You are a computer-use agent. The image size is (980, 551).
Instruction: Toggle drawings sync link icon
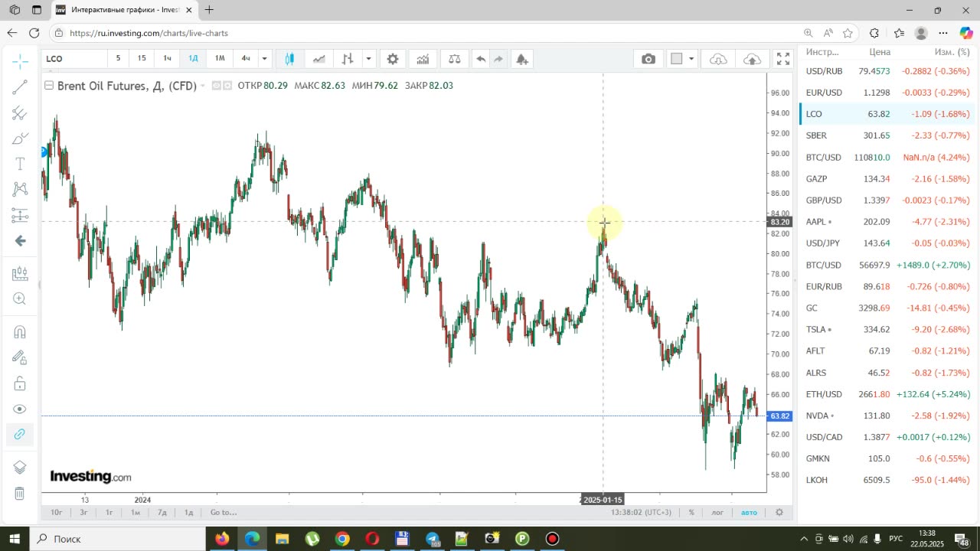(x=20, y=434)
